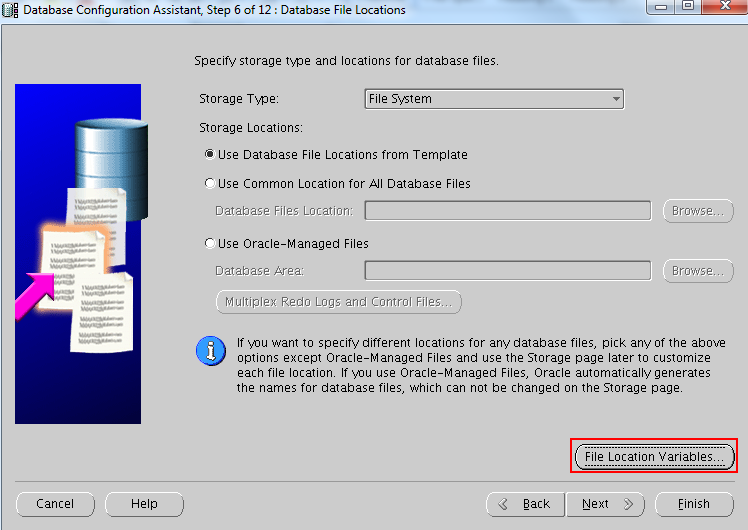Click the informational note about Oracle-Managed Files

(481, 365)
